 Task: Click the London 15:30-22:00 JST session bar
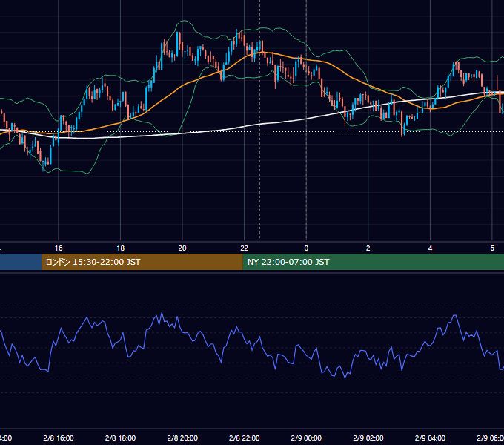(x=142, y=262)
